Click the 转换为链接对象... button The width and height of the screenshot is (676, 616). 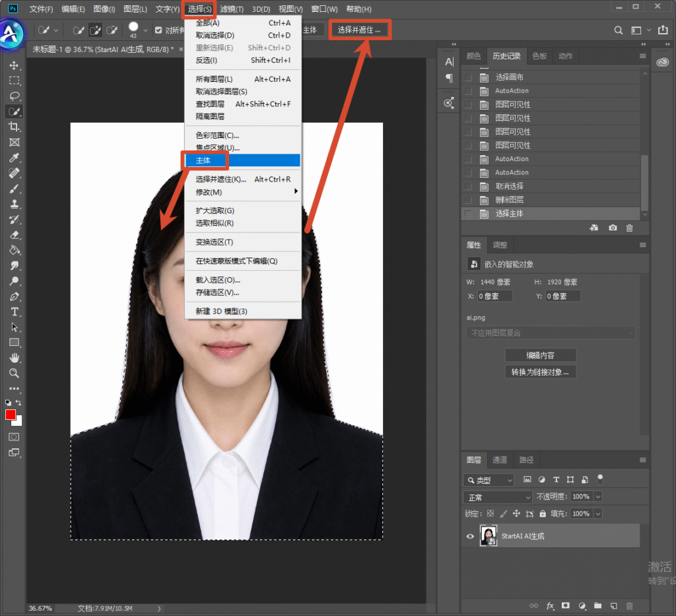540,372
